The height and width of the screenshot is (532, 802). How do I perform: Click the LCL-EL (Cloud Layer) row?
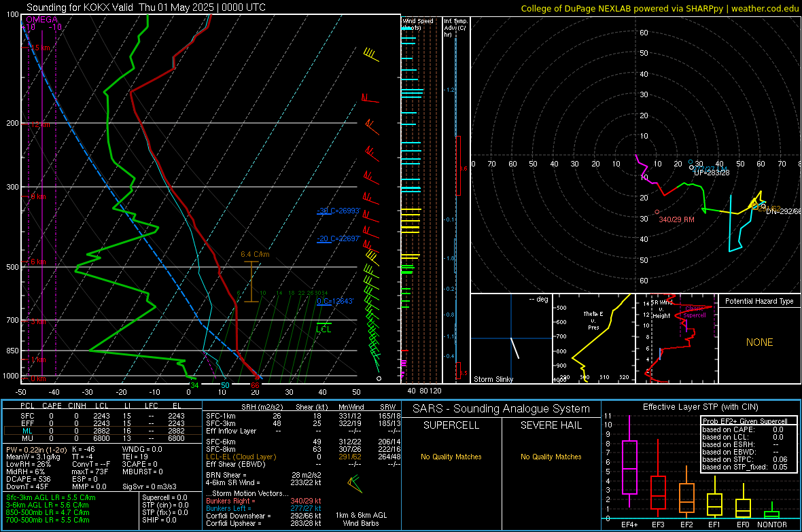303,457
